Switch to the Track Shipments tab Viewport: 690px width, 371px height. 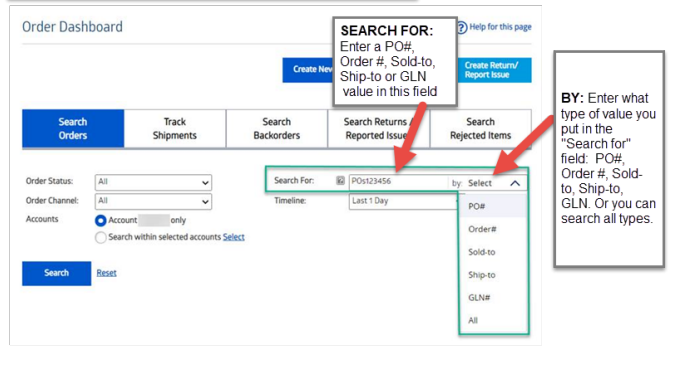click(175, 129)
